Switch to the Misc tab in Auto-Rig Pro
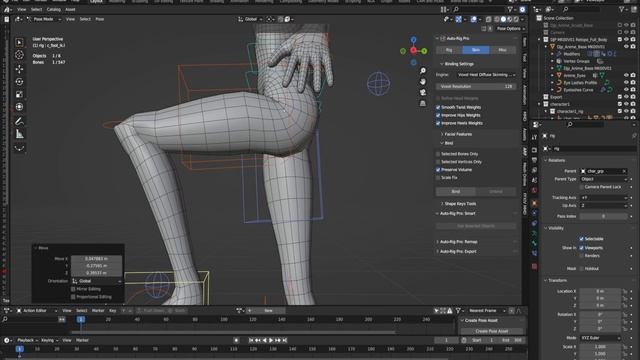640x360 pixels. click(502, 50)
